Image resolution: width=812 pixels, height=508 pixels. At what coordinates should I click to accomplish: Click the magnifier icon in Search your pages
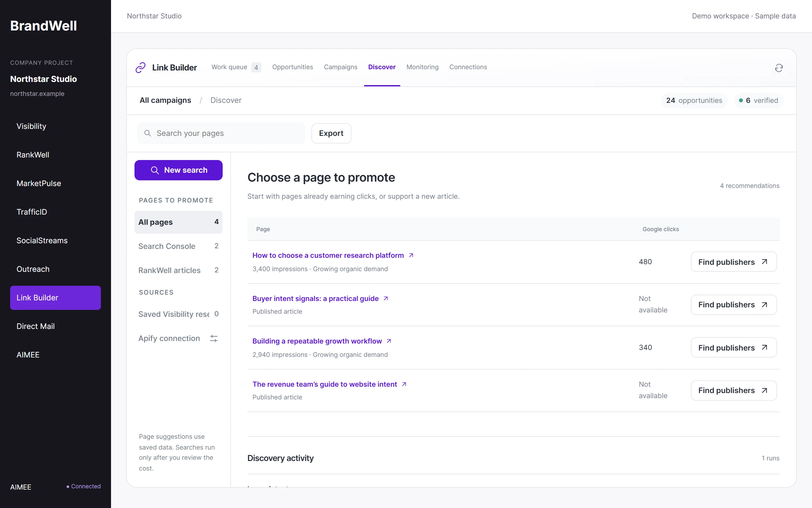[147, 133]
